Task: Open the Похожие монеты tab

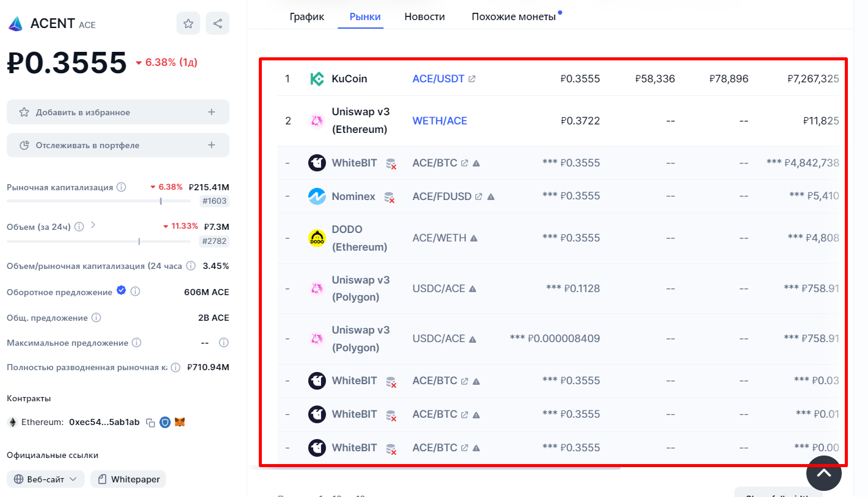Action: point(514,16)
